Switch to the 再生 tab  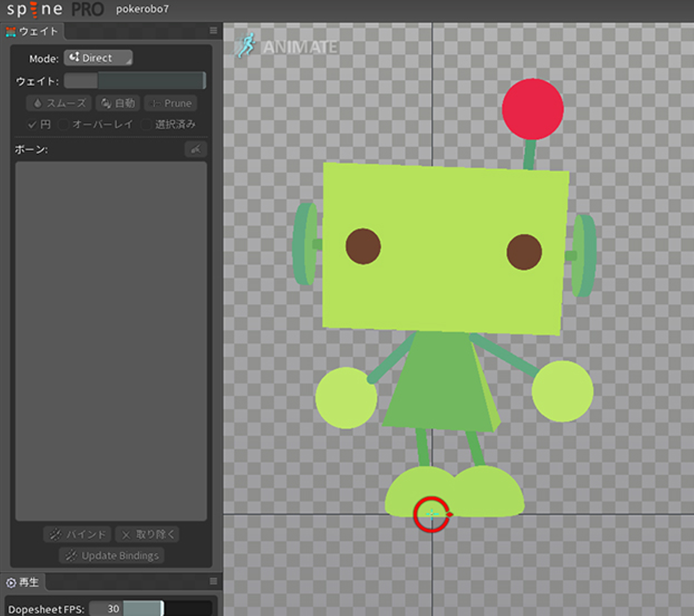[x=28, y=582]
